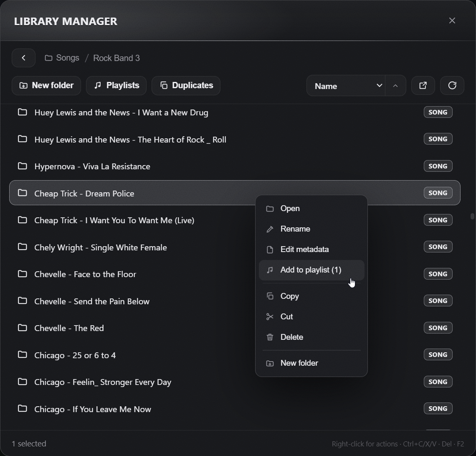Refresh the library list
The height and width of the screenshot is (456, 476).
point(452,86)
